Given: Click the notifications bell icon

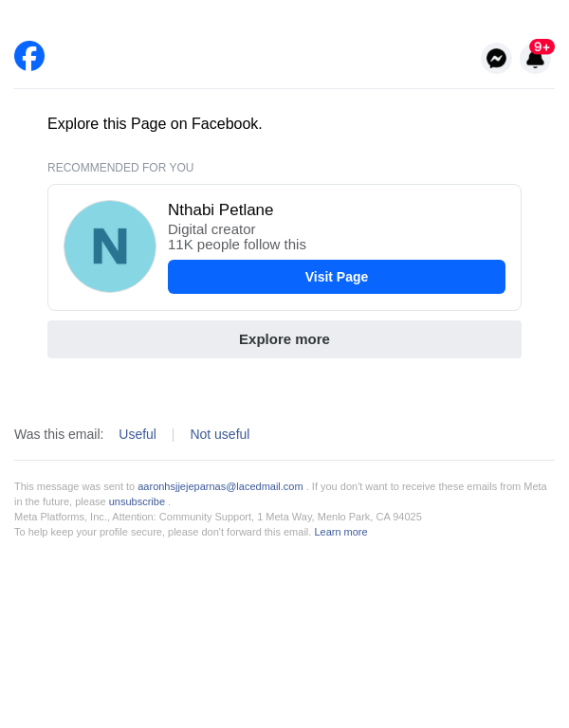Looking at the screenshot, I should [535, 61].
